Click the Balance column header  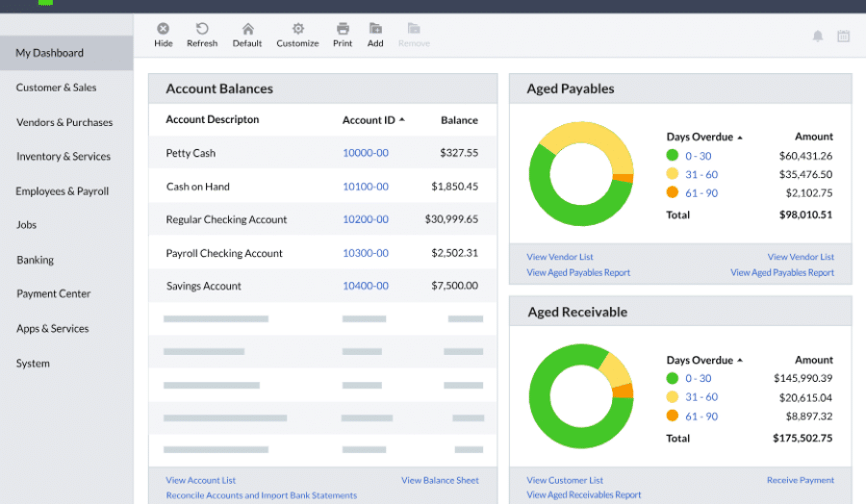tap(459, 120)
